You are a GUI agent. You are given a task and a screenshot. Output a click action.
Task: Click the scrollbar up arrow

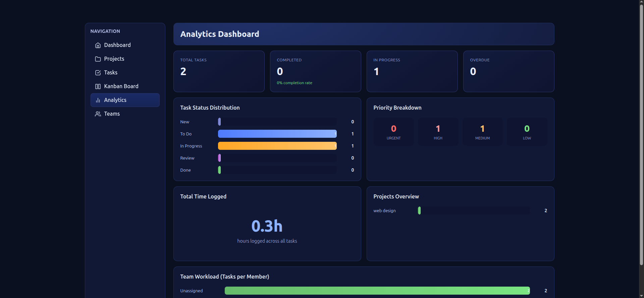click(641, 2)
